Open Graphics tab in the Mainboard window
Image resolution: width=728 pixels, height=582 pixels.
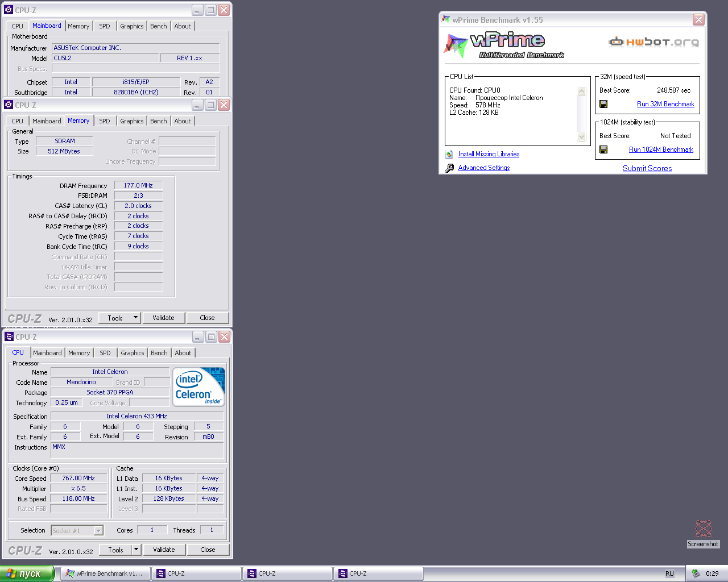coord(132,26)
